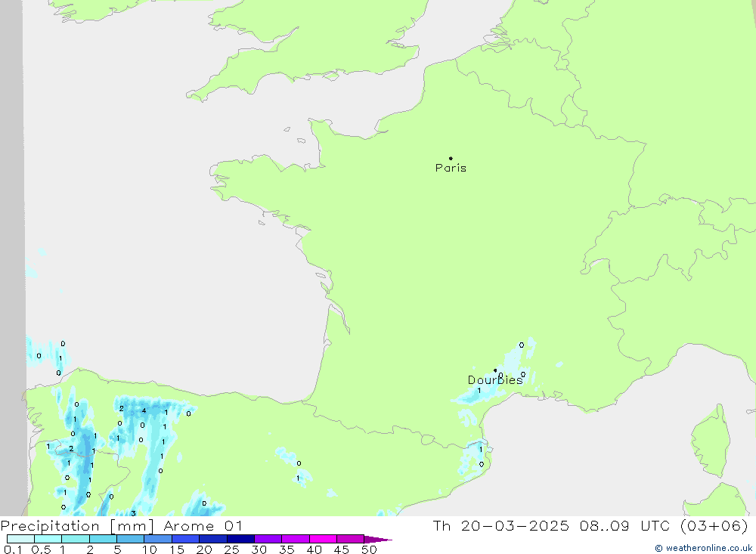The image size is (756, 554).
Task: Click the value 4 rain marker in Spain
Action: click(144, 411)
